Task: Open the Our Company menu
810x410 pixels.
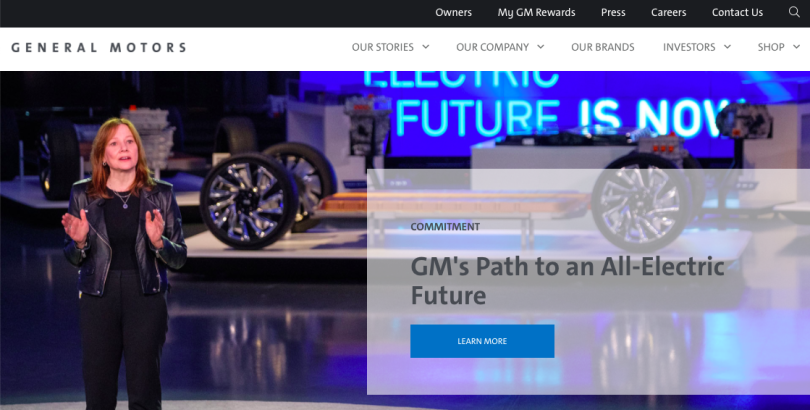Action: tap(492, 47)
